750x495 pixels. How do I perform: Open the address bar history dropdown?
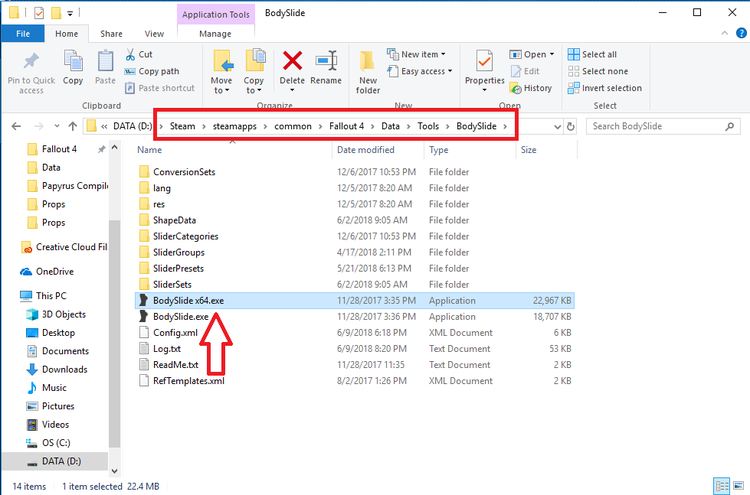(557, 127)
